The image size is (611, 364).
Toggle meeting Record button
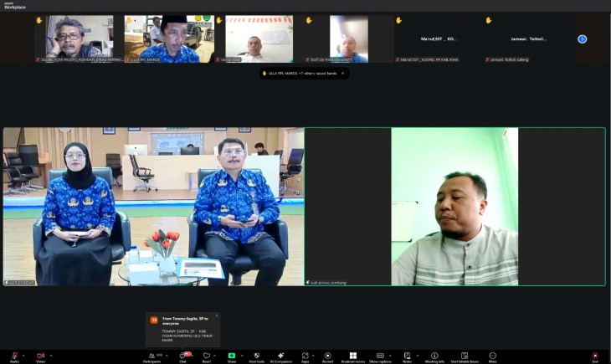pos(328,356)
